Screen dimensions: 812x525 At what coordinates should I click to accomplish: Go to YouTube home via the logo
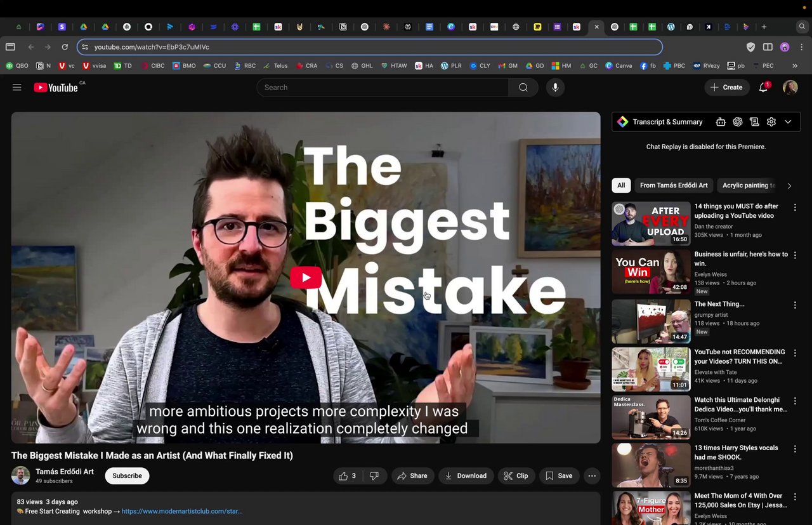tap(56, 88)
